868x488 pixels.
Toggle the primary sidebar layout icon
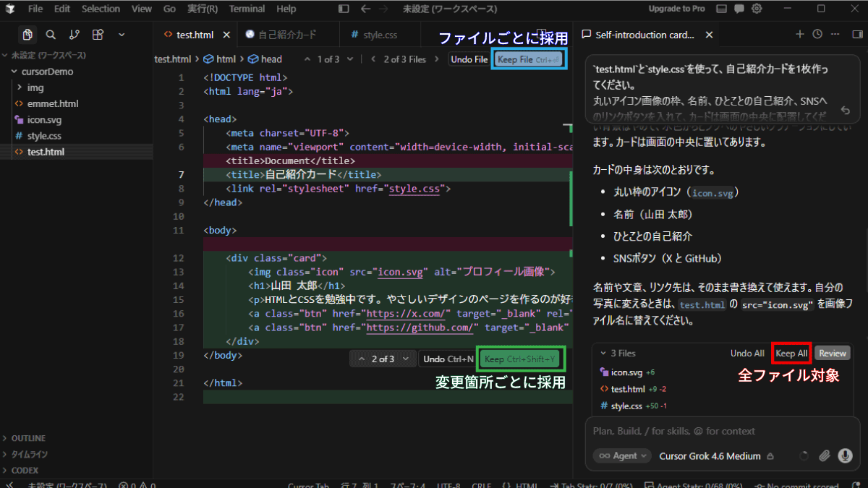[344, 9]
